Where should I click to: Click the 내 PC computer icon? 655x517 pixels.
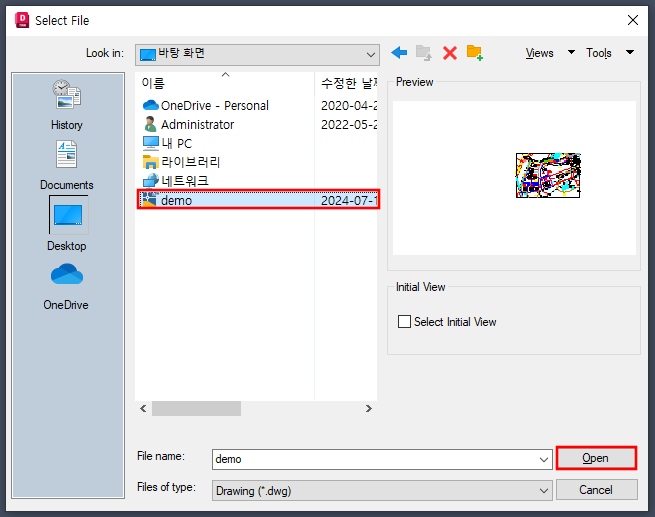[x=150, y=143]
